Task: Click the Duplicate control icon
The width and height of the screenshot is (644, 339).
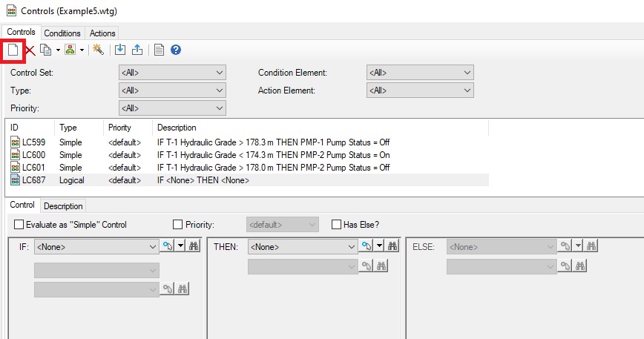Action: pos(45,50)
